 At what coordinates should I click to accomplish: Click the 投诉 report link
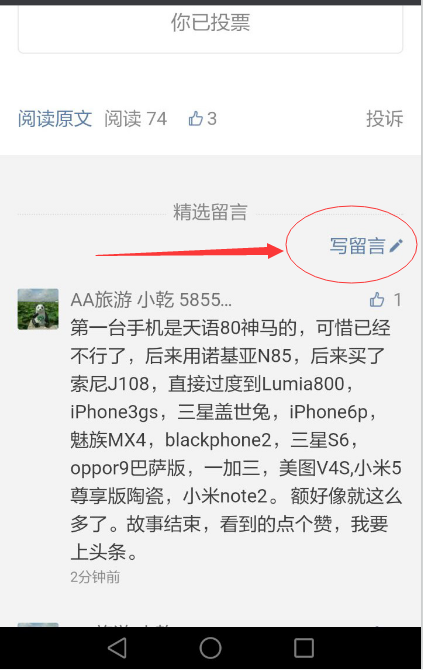point(385,118)
